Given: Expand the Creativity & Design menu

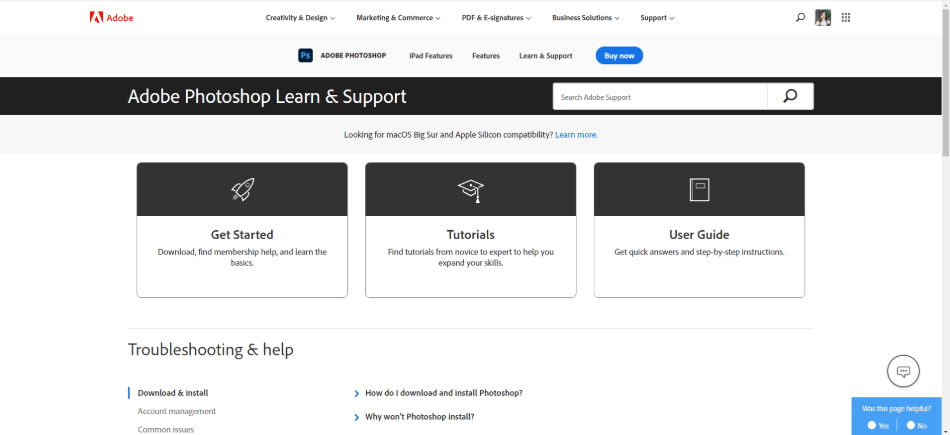Looking at the screenshot, I should coord(301,18).
